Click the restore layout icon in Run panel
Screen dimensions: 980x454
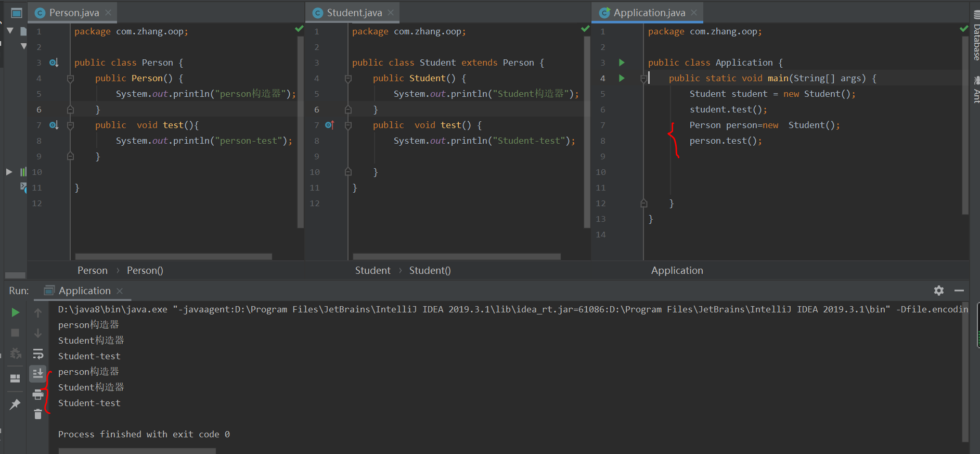tap(15, 379)
